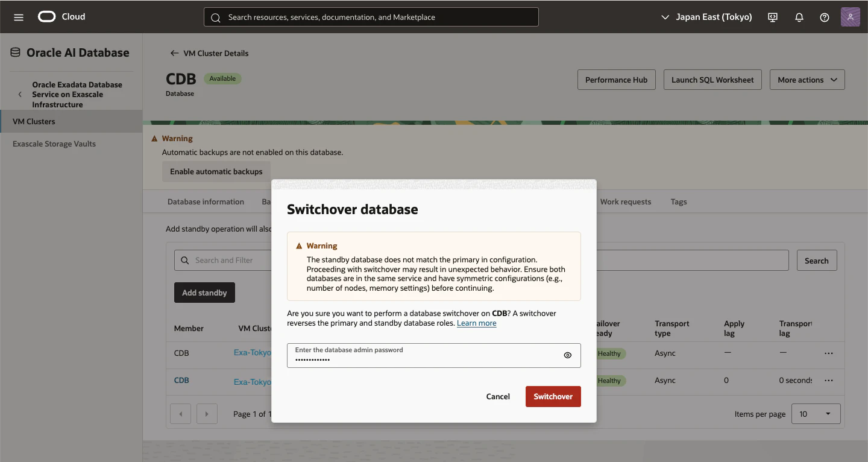Click the database admin password field

pos(433,355)
